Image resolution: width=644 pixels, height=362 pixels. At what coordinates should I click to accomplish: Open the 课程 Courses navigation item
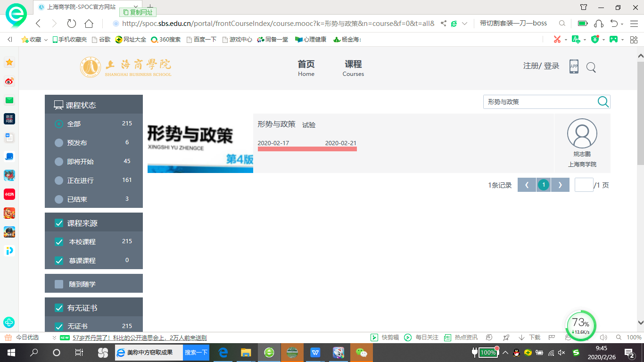tap(353, 68)
